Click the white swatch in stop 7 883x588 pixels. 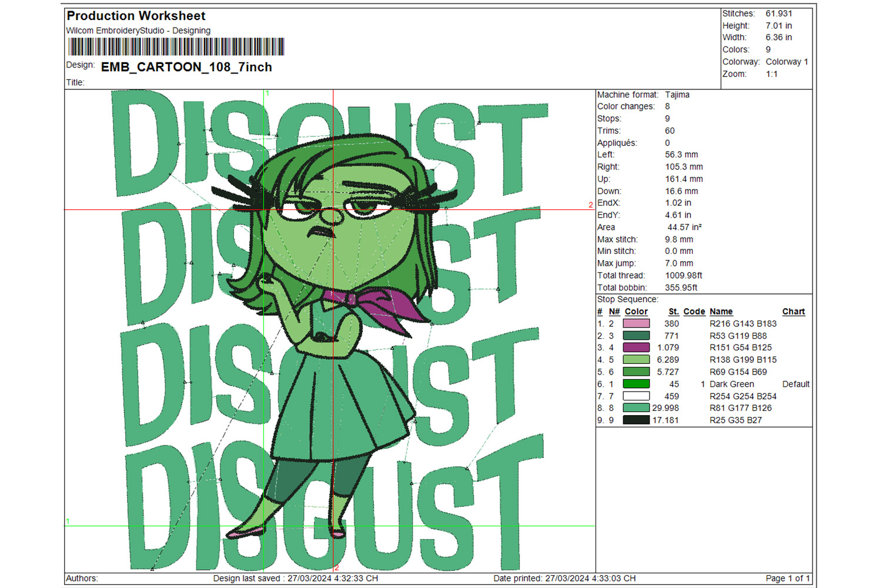[x=636, y=396]
